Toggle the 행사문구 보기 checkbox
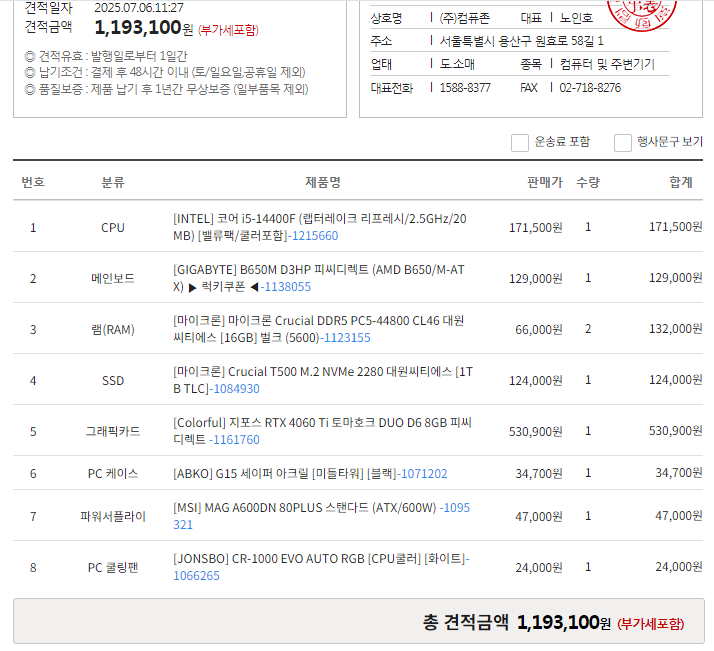The image size is (714, 651). [x=622, y=142]
